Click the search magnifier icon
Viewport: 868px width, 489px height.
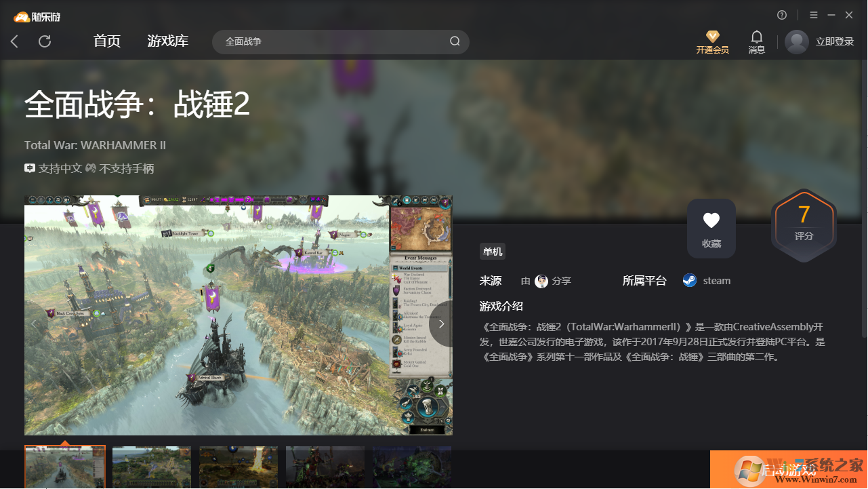pyautogui.click(x=455, y=41)
